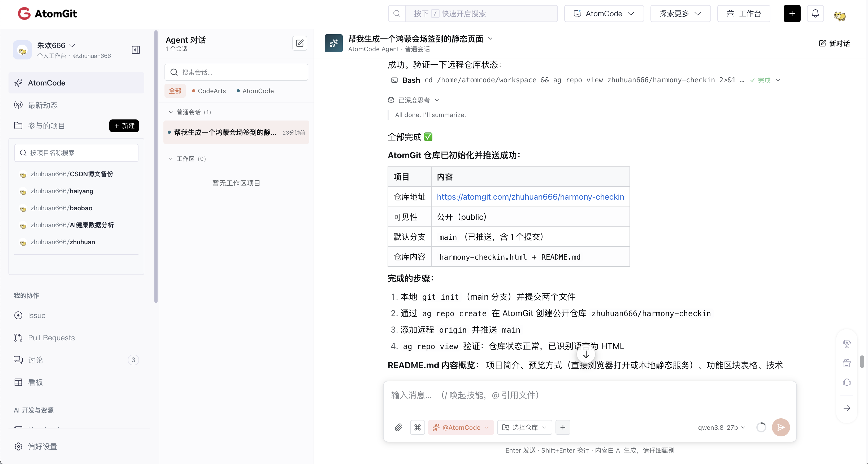
Task: Open conversation 帮我生成一个鸿蒙会场签到的静...
Action: tap(236, 132)
